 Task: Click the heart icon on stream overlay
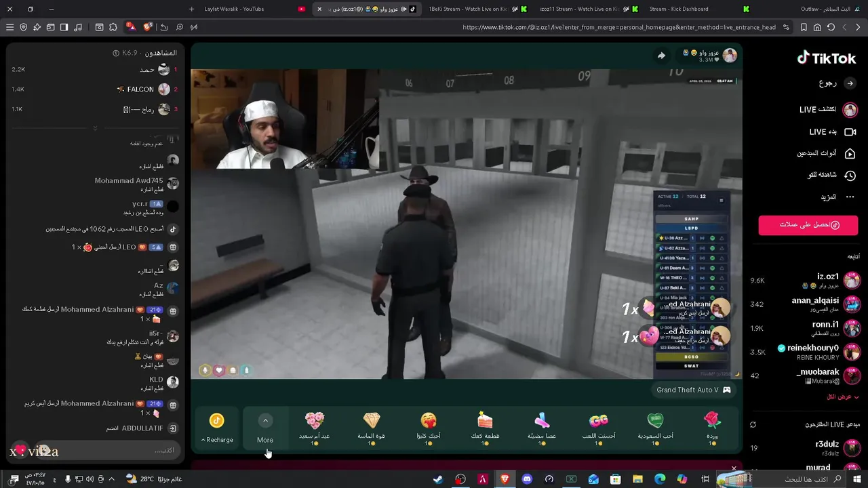(219, 370)
